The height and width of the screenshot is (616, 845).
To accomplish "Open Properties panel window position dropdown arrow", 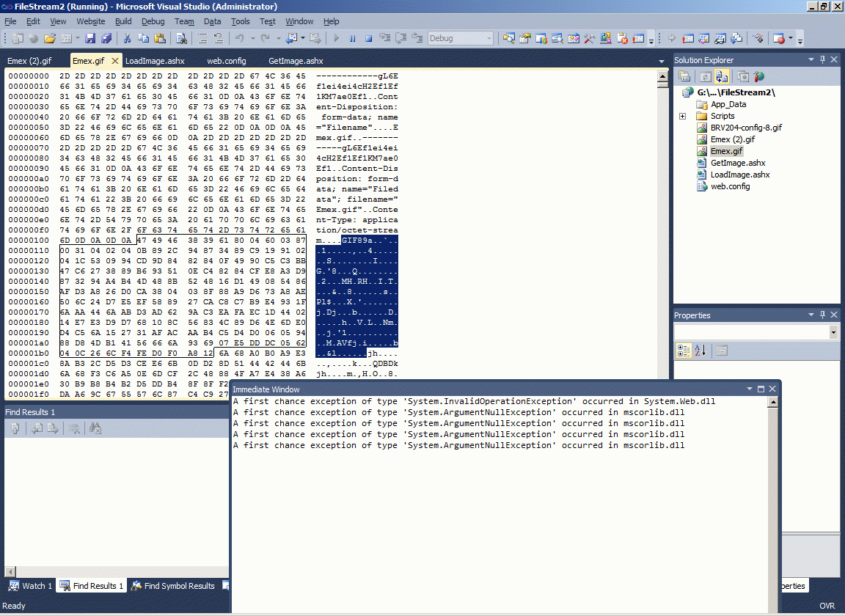I will point(811,314).
